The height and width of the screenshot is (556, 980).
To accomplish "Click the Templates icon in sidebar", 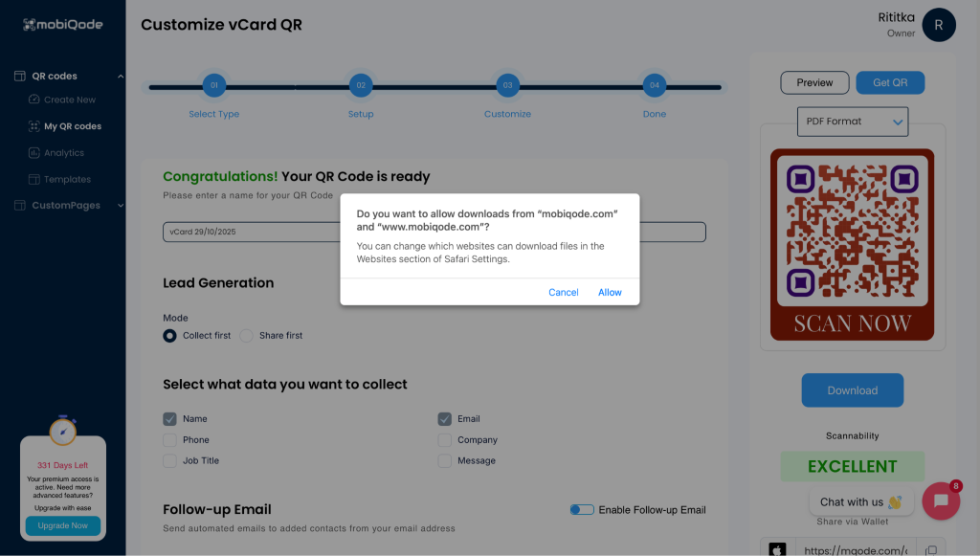I will (x=34, y=180).
